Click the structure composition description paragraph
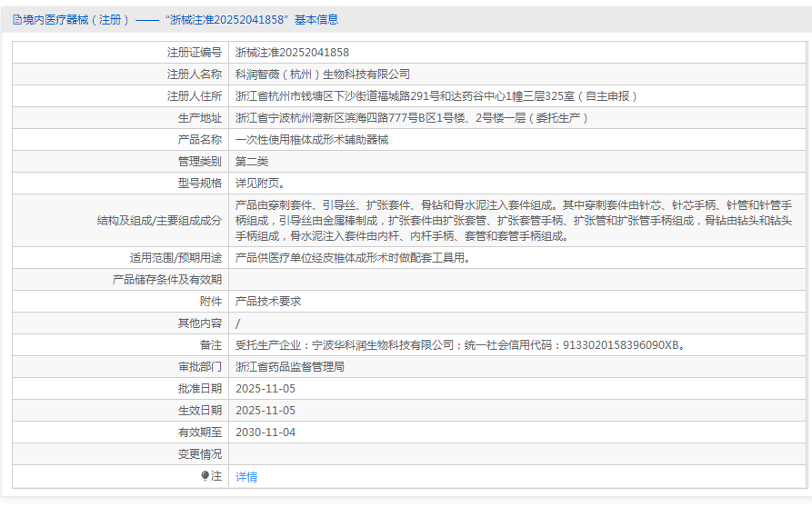 [x=514, y=221]
